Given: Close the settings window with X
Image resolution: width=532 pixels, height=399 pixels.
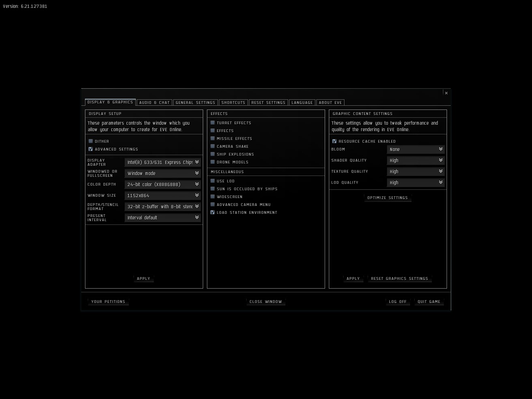Looking at the screenshot, I should (x=446, y=93).
